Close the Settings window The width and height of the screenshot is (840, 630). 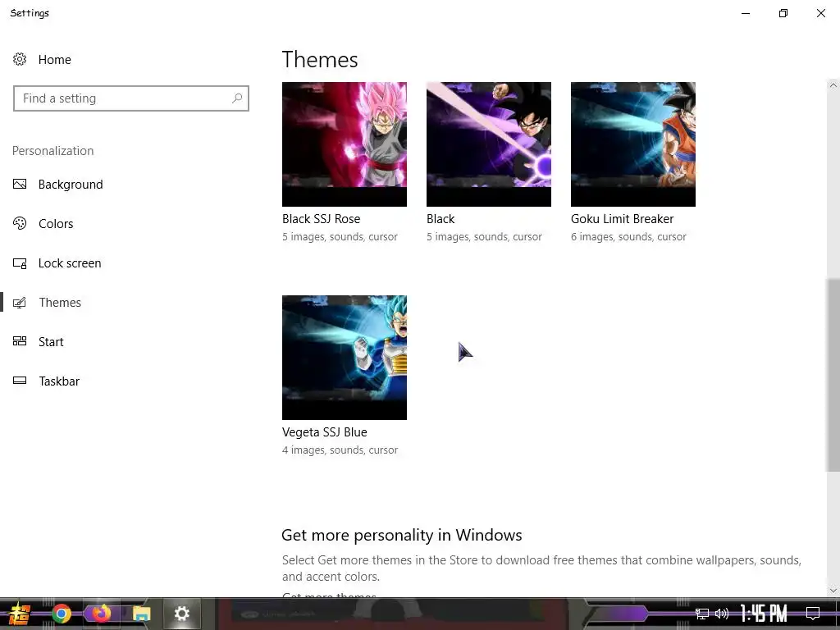[x=820, y=13]
